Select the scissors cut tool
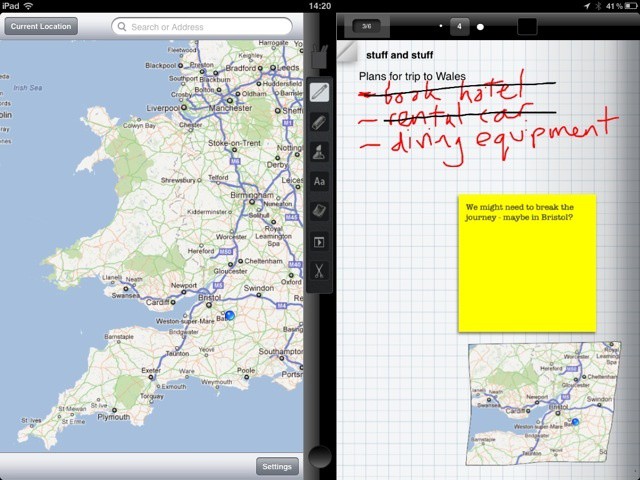Screen dimensions: 640x480 click(x=320, y=269)
